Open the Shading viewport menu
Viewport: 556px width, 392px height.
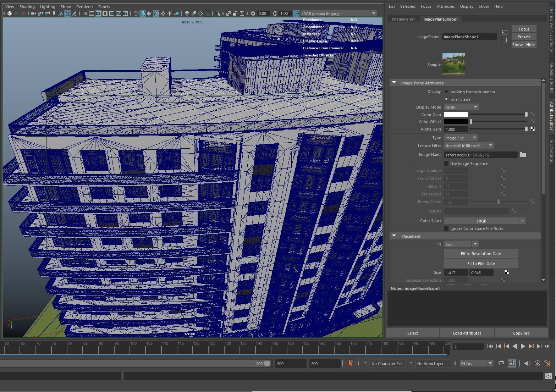click(27, 6)
